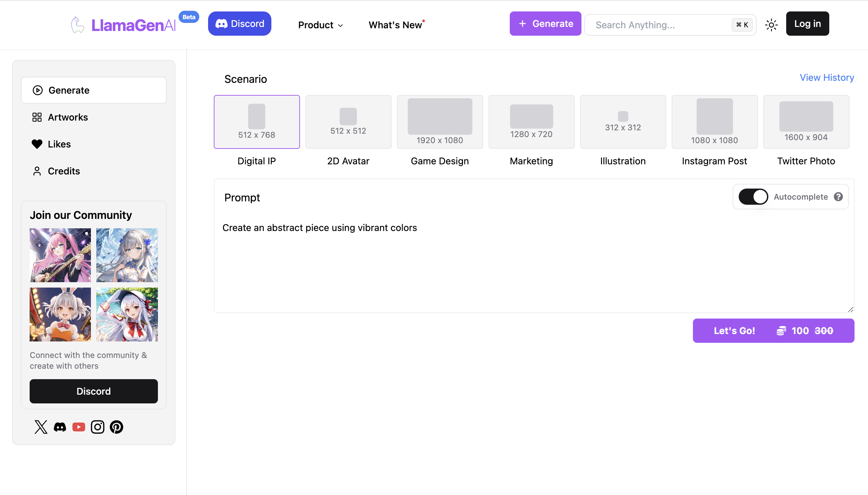Click the Credits sidebar icon

[37, 171]
